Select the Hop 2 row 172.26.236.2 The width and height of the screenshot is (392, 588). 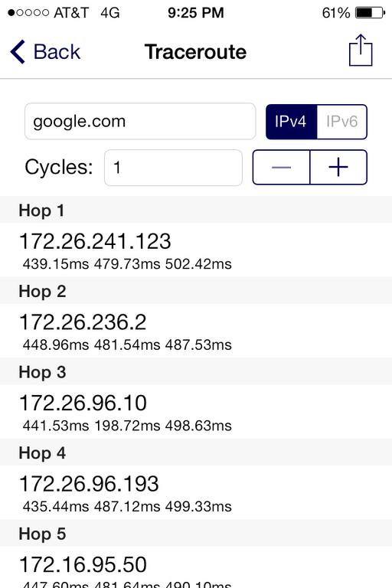click(196, 331)
